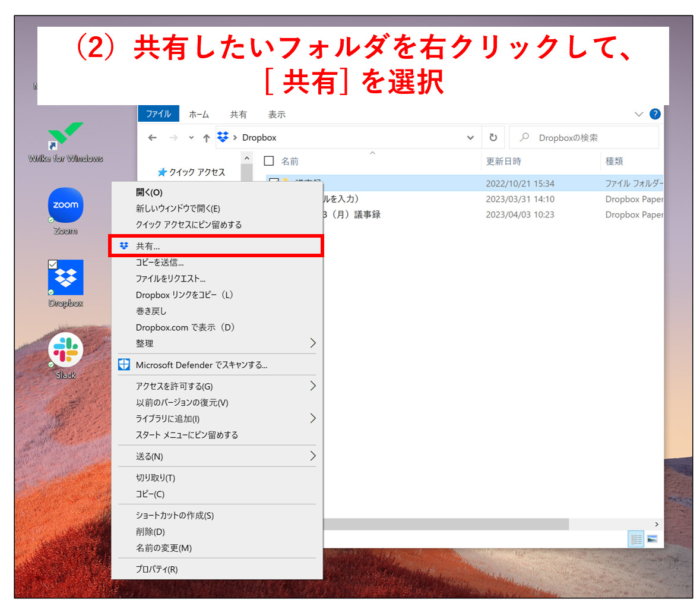Viewport: 700px width, 606px height.
Task: Choose 巻き戻し menu entry
Action: pyautogui.click(x=217, y=311)
